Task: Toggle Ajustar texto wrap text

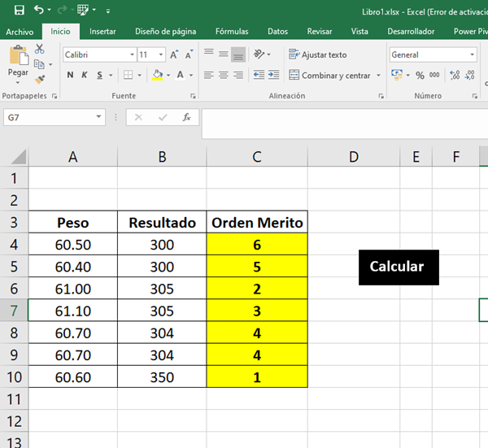Action: coord(318,54)
